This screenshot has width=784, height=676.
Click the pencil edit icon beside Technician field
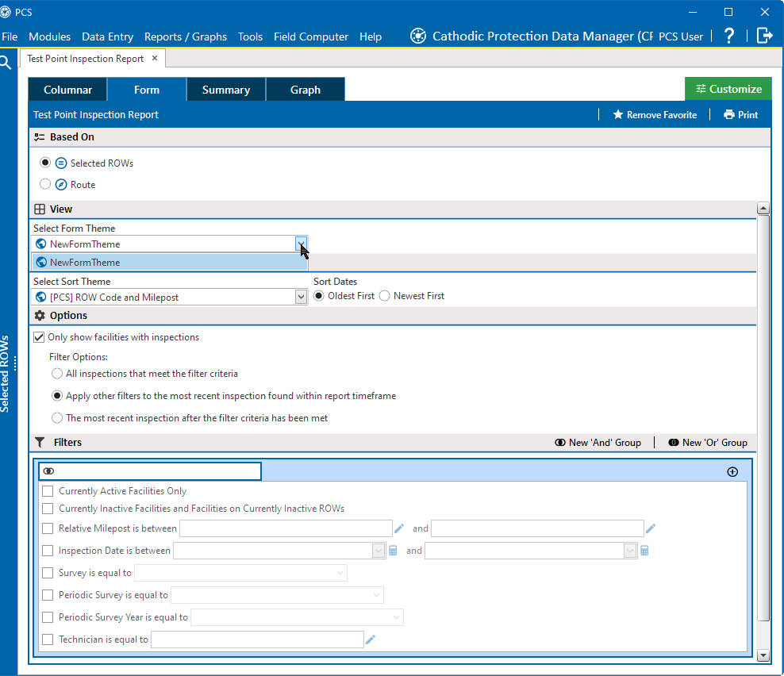[x=370, y=639]
